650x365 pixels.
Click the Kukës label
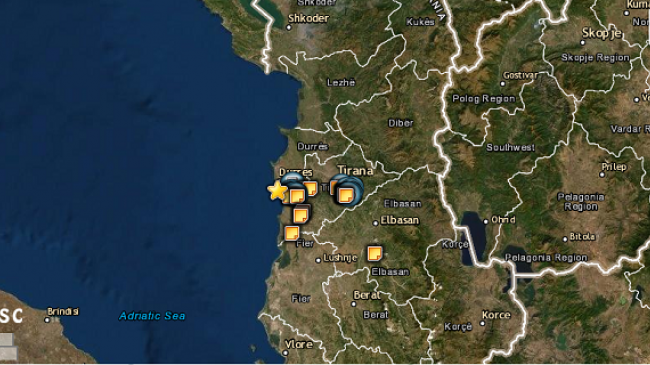tap(420, 22)
